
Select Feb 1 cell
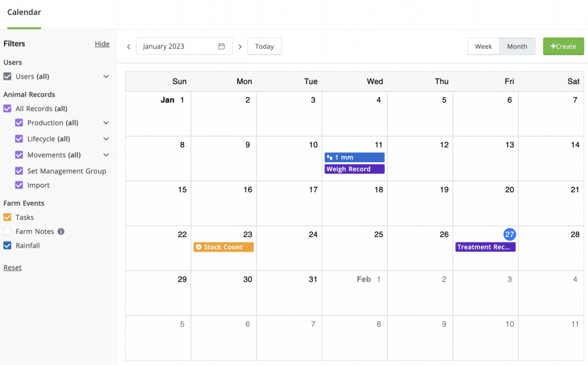354,293
